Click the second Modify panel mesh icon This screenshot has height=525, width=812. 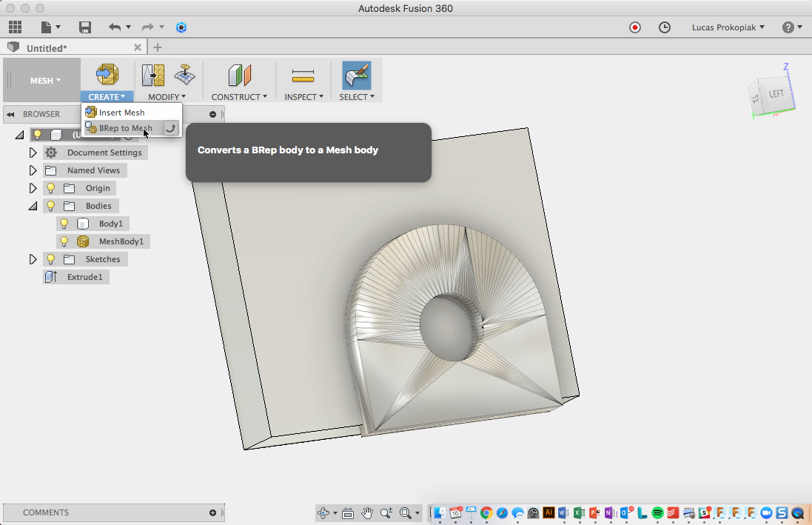[184, 75]
